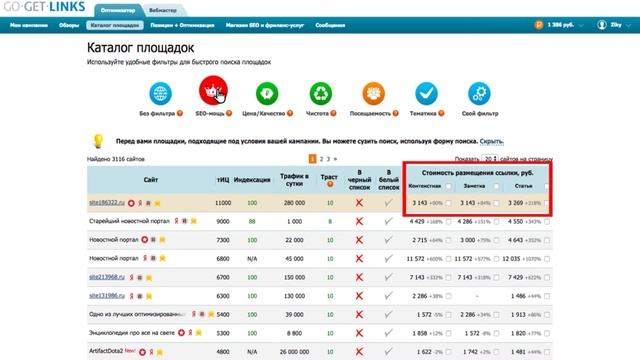Click the red circle icon beside ArtifactDota2
This screenshot has height=360, width=640.
[142, 352]
